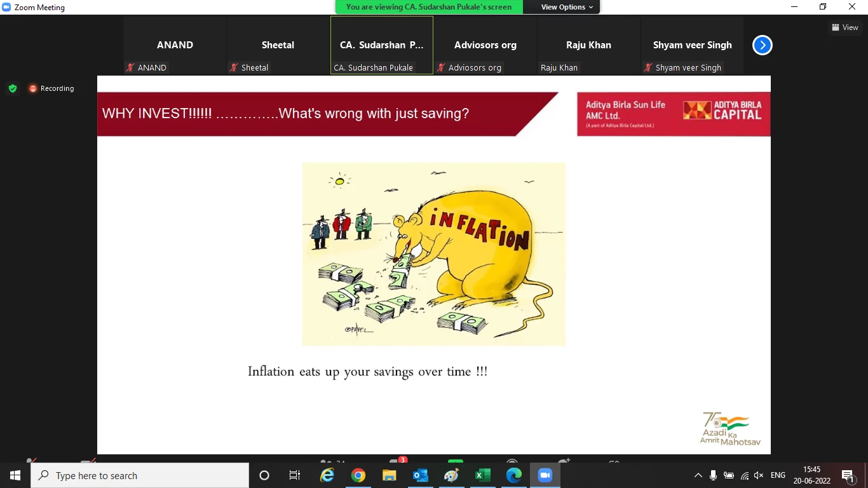Close the Zoom Meeting window
The height and width of the screenshot is (488, 868).
click(852, 7)
